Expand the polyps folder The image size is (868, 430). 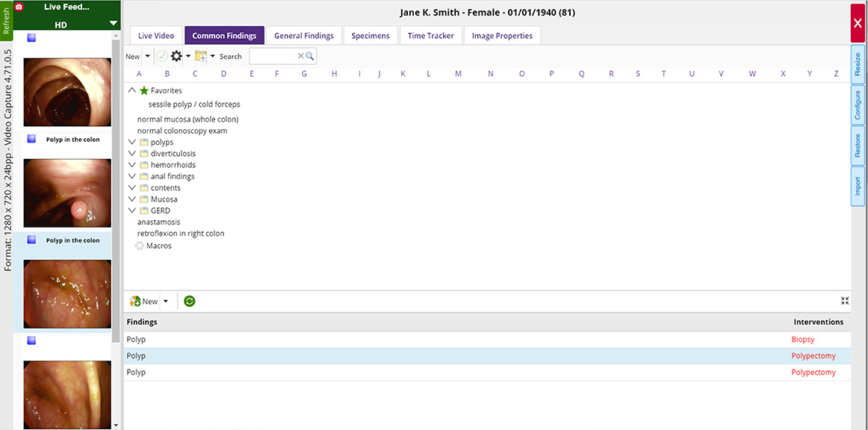point(132,142)
